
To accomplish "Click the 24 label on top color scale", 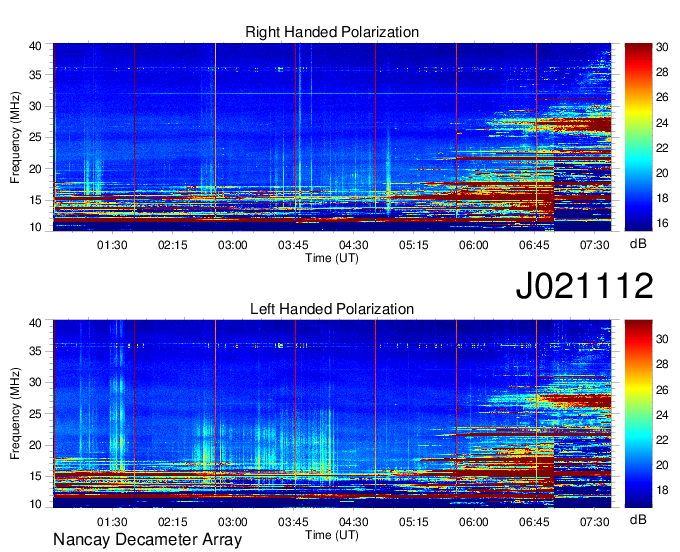I will click(662, 123).
